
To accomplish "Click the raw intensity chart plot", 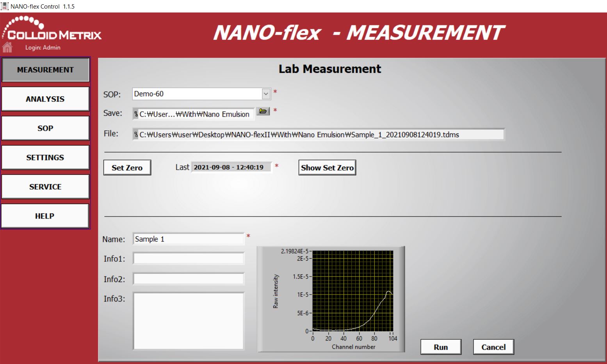I will (x=353, y=291).
